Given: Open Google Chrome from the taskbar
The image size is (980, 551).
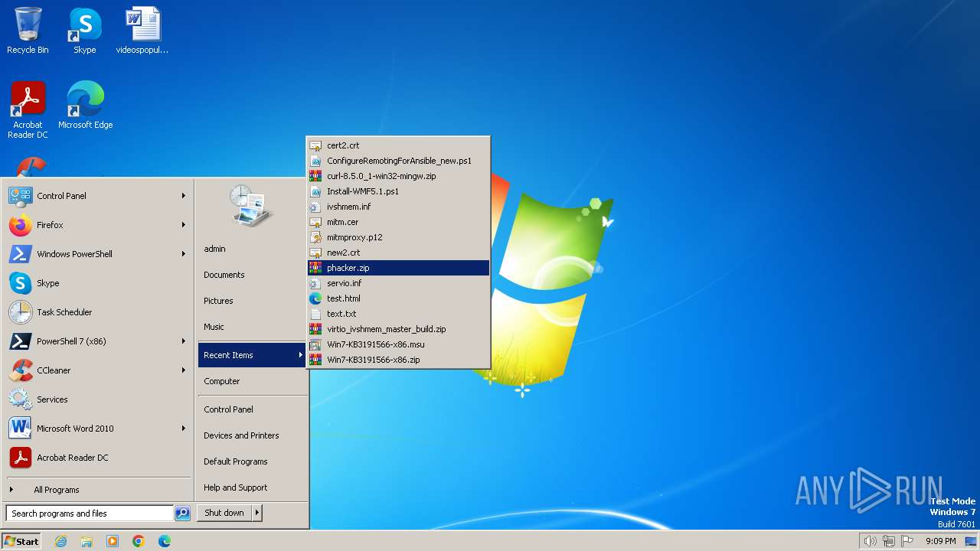Looking at the screenshot, I should [x=139, y=541].
